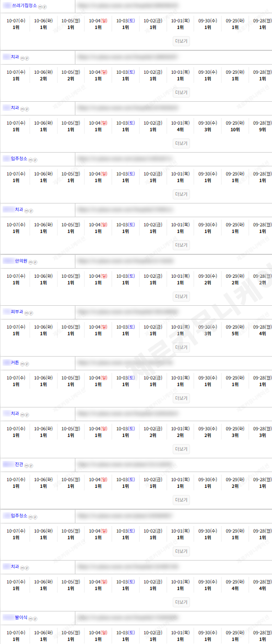
Task: Click the 'm' icon next to 진관
Action: (x=26, y=465)
